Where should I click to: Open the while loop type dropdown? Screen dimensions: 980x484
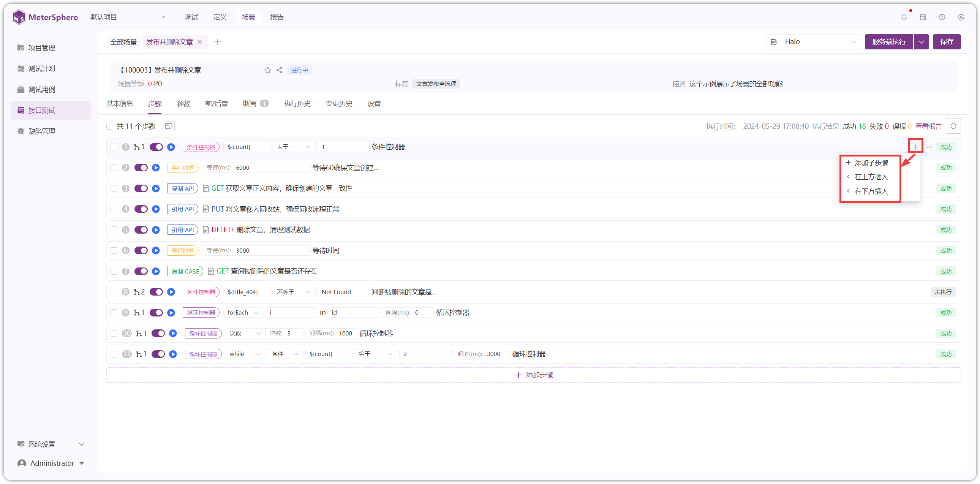point(245,354)
